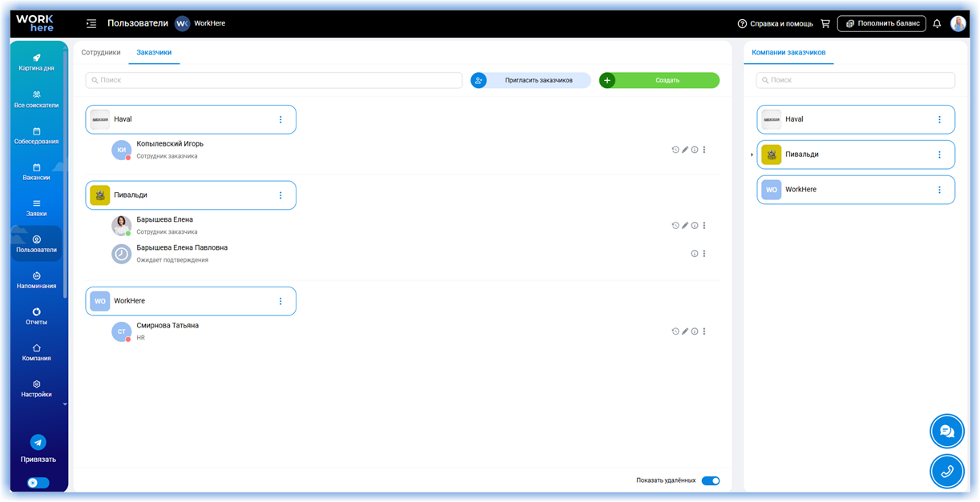Open the shopping cart icon
This screenshot has height=502, width=980.
click(x=825, y=24)
